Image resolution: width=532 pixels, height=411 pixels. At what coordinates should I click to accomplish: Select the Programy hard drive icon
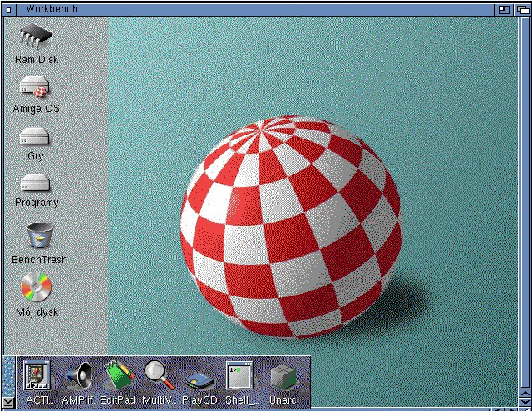pos(35,183)
